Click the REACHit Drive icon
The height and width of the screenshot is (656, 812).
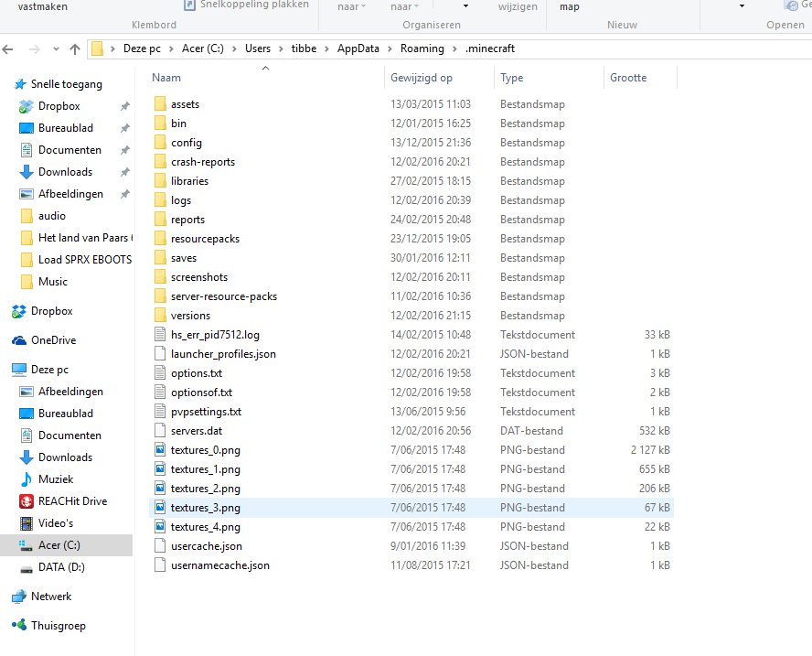26,501
